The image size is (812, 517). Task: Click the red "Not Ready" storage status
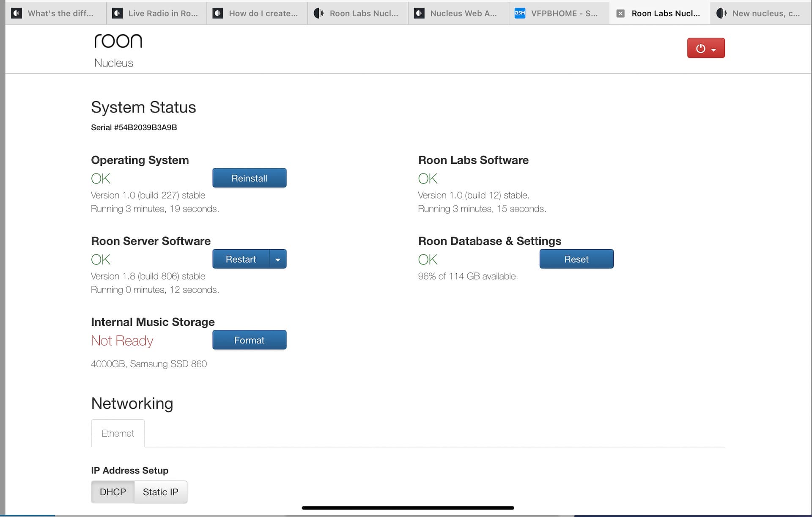click(122, 341)
